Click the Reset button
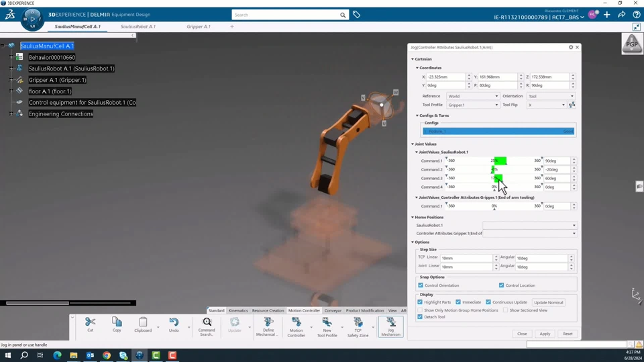Image resolution: width=644 pixels, height=362 pixels. (x=568, y=334)
